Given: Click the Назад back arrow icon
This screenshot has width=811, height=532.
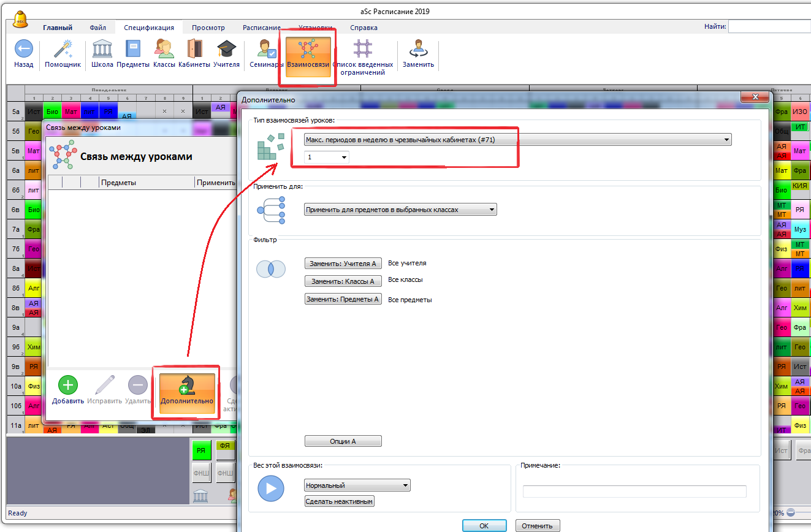Looking at the screenshot, I should coord(23,50).
